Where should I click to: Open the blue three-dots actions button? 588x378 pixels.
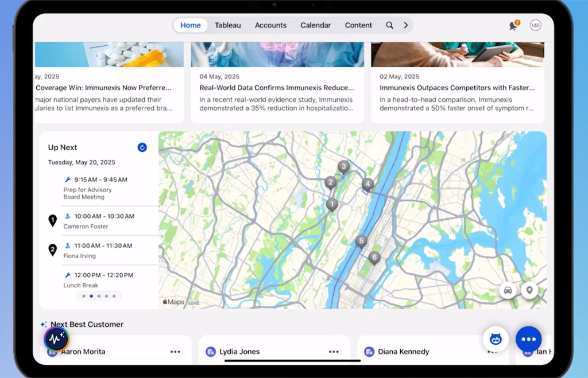tap(529, 339)
